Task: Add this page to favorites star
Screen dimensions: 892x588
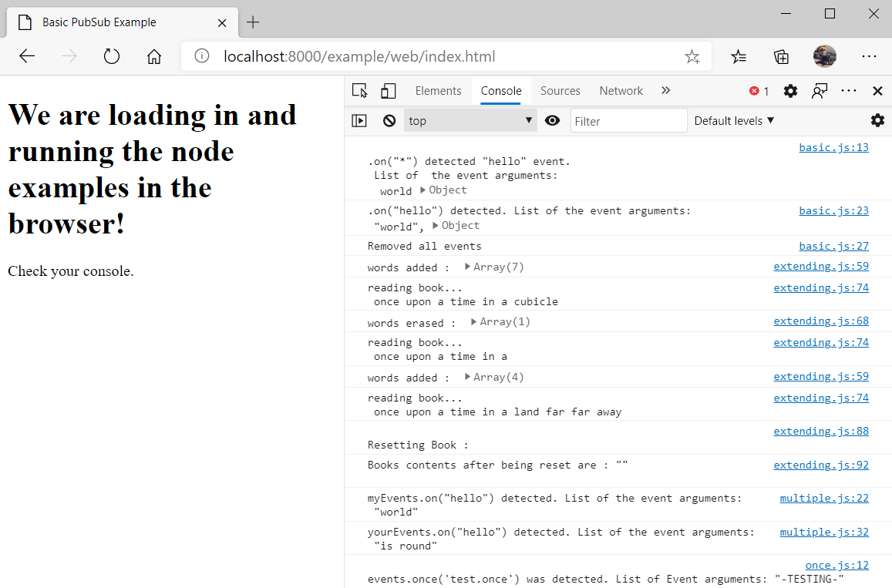Action: pos(692,56)
